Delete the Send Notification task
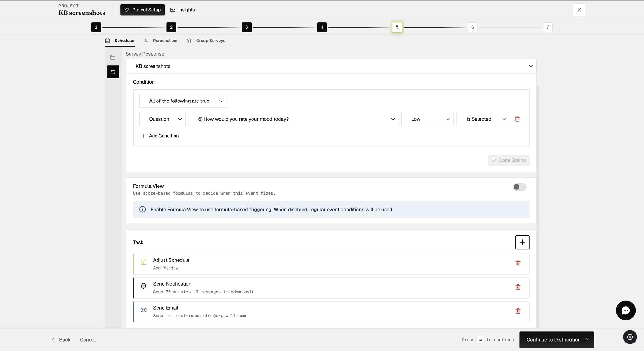The height and width of the screenshot is (351, 644). click(x=518, y=287)
